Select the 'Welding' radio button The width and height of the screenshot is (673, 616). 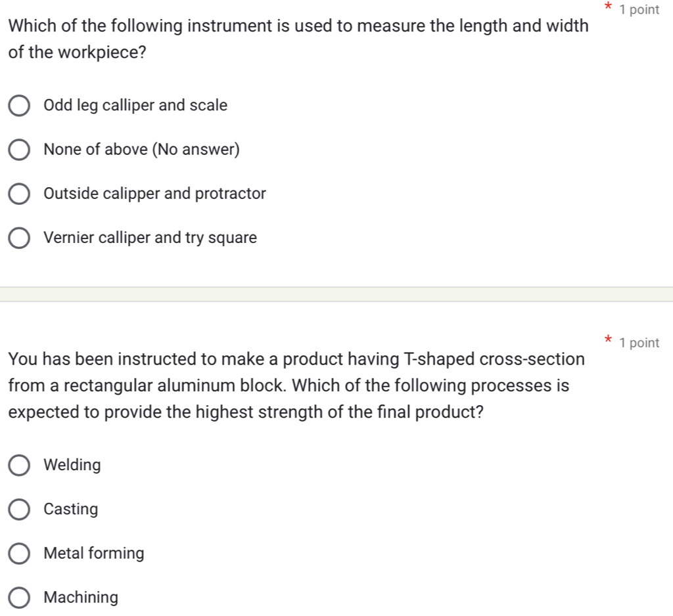click(x=20, y=466)
